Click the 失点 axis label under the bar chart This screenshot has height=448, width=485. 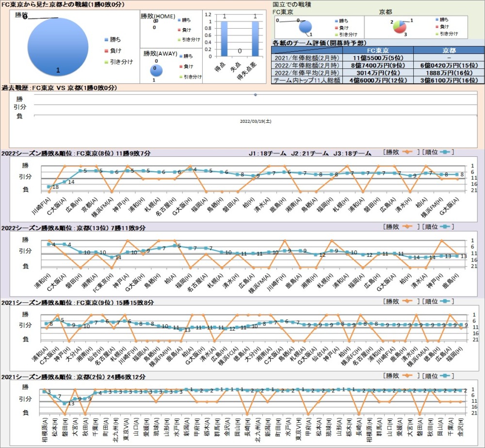[236, 66]
